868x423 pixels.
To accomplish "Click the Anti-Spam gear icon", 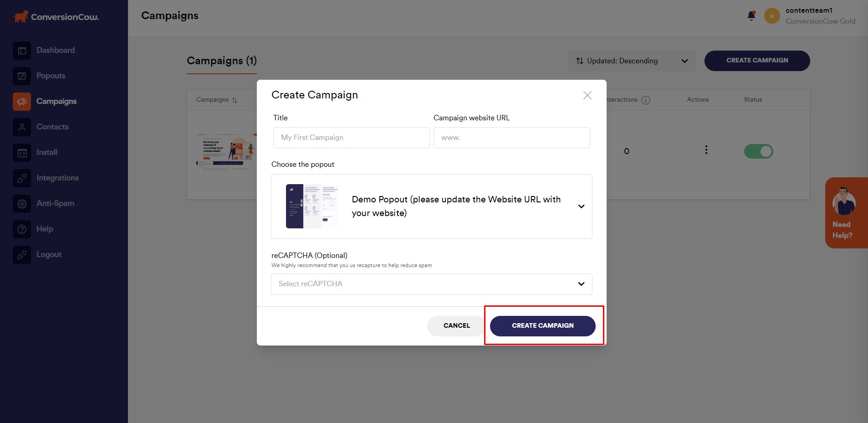I will [22, 204].
